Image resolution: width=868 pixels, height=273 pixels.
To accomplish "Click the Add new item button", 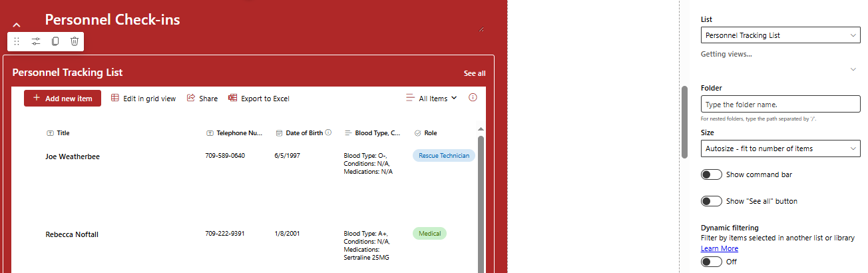I will (63, 98).
